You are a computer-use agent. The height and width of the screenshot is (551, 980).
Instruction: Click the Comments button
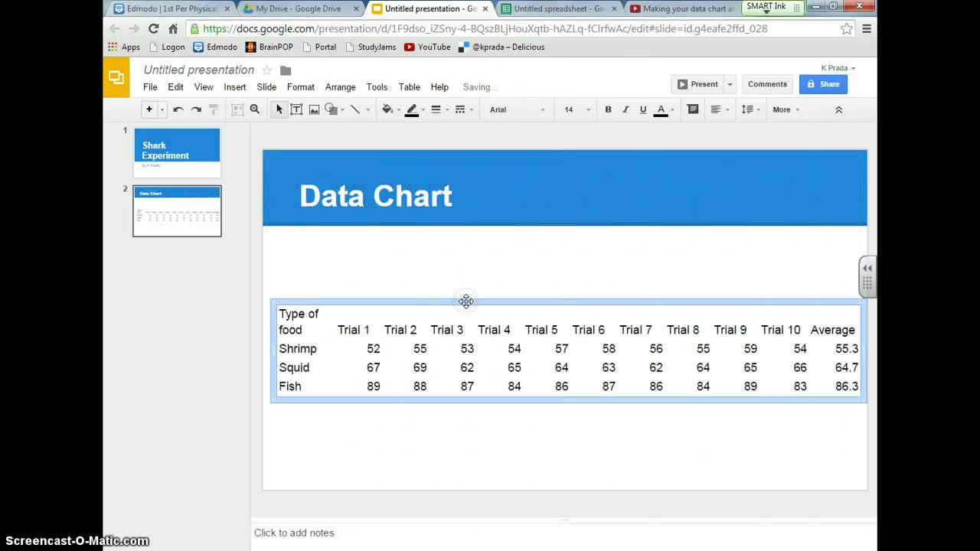pos(767,84)
